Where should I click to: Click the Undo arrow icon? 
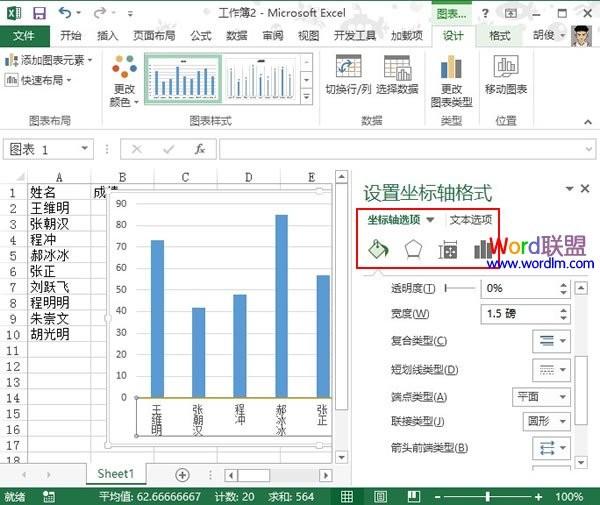pyautogui.click(x=65, y=14)
